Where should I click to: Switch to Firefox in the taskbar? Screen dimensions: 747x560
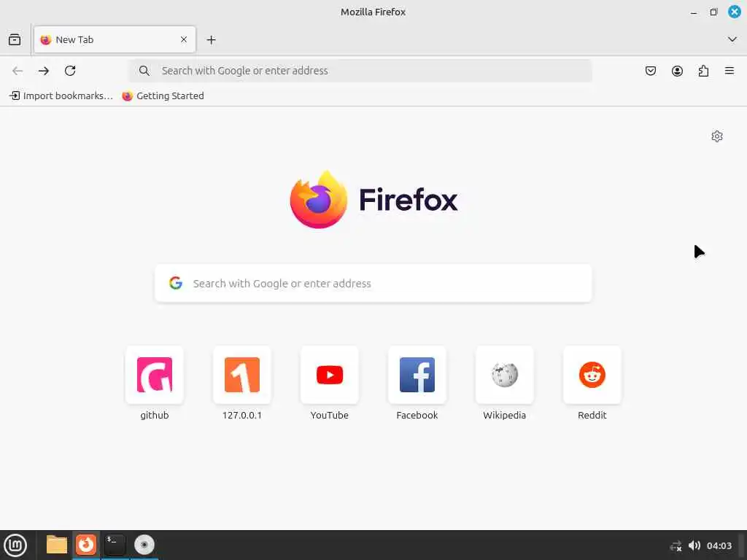tap(86, 545)
